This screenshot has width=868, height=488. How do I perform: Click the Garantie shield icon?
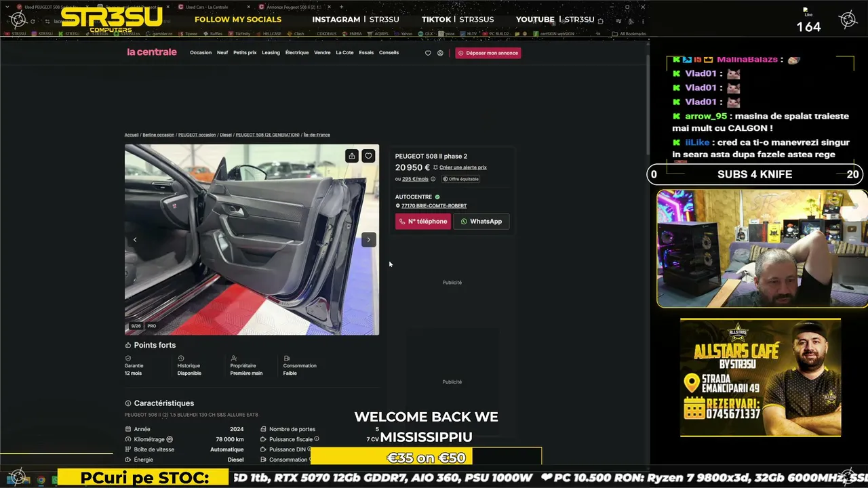click(128, 358)
